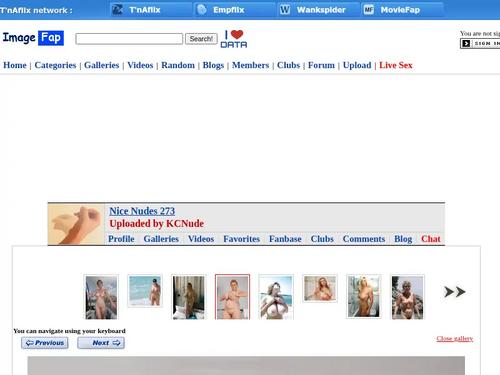Image resolution: width=500 pixels, height=375 pixels.
Task: Open the Empflix network icon link
Action: click(x=202, y=10)
